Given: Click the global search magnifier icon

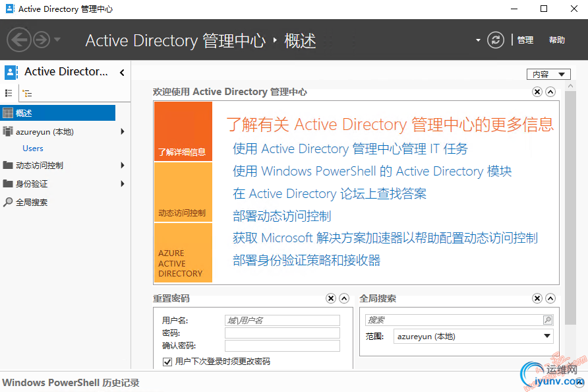Looking at the screenshot, I should pos(547,320).
